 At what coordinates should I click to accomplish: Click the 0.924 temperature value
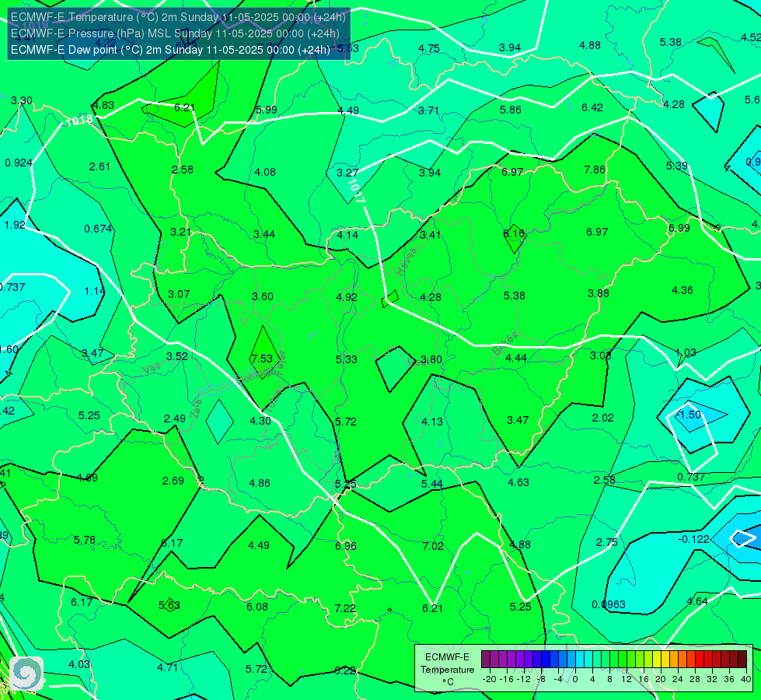(x=19, y=163)
